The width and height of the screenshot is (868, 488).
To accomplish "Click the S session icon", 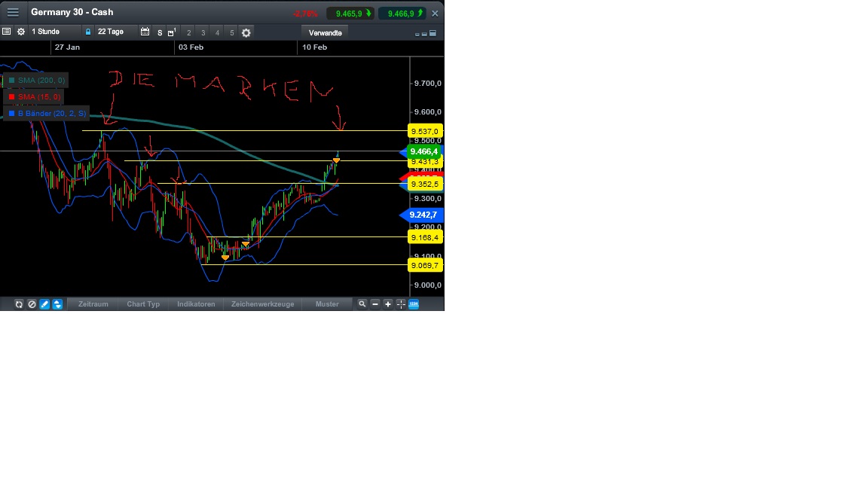I will click(159, 32).
